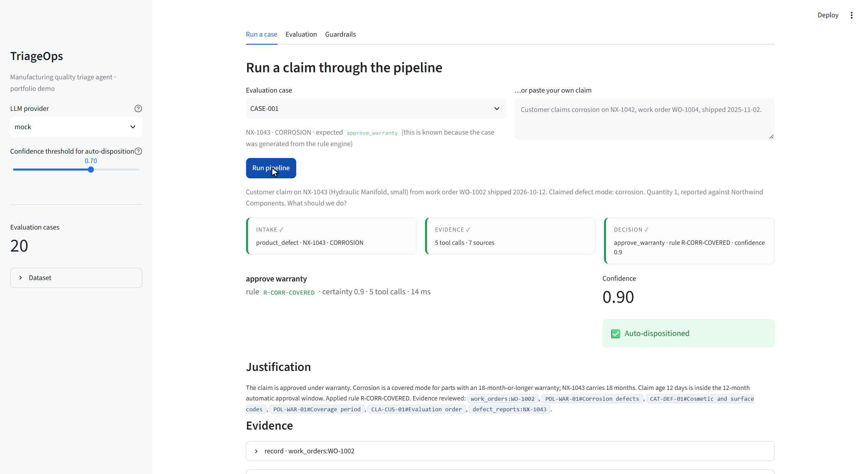The width and height of the screenshot is (868, 474).
Task: Click the green Auto-dispositioned check icon
Action: 615,334
